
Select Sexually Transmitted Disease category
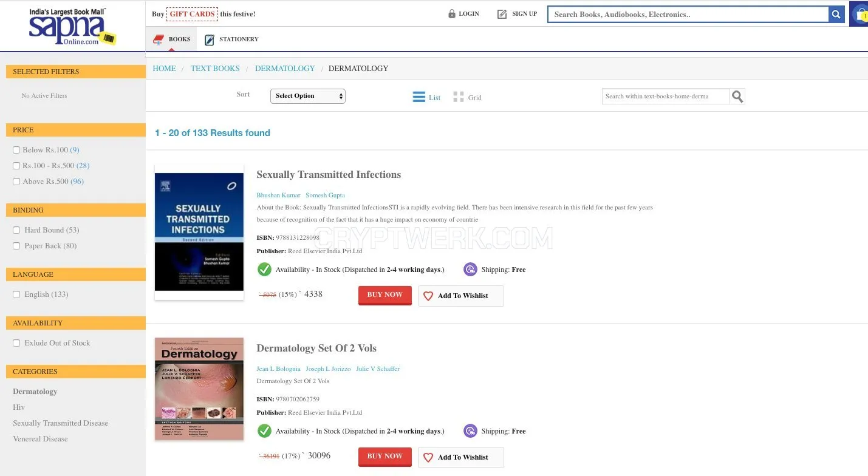pyautogui.click(x=61, y=423)
